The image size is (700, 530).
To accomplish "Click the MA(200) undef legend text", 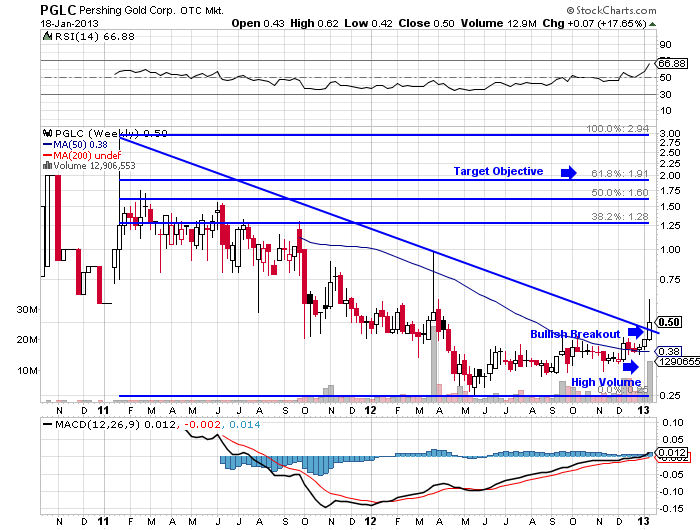I will (87, 155).
